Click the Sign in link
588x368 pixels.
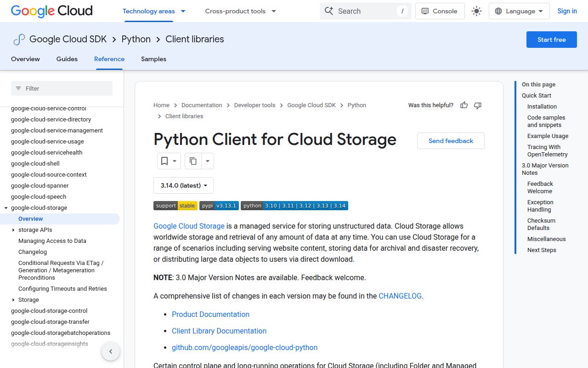[x=567, y=11]
